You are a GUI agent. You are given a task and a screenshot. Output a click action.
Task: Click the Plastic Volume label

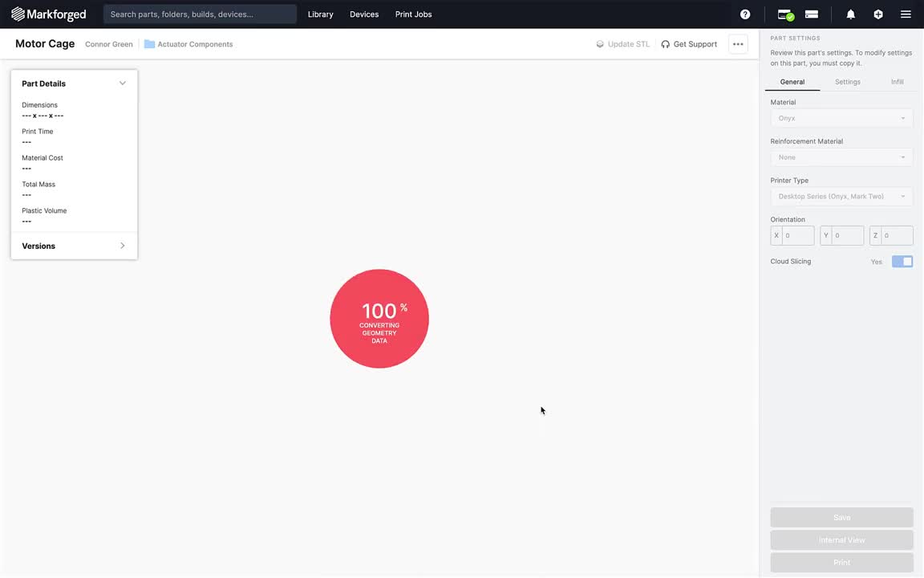point(44,210)
